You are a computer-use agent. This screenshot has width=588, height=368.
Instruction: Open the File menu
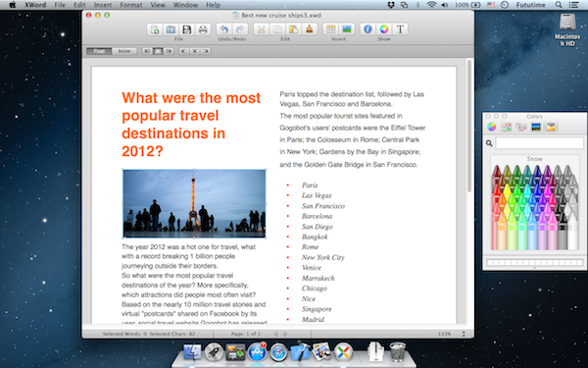(x=60, y=5)
